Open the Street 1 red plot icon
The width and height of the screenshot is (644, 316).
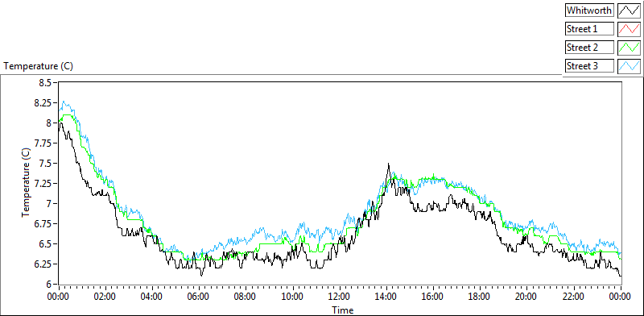(629, 29)
